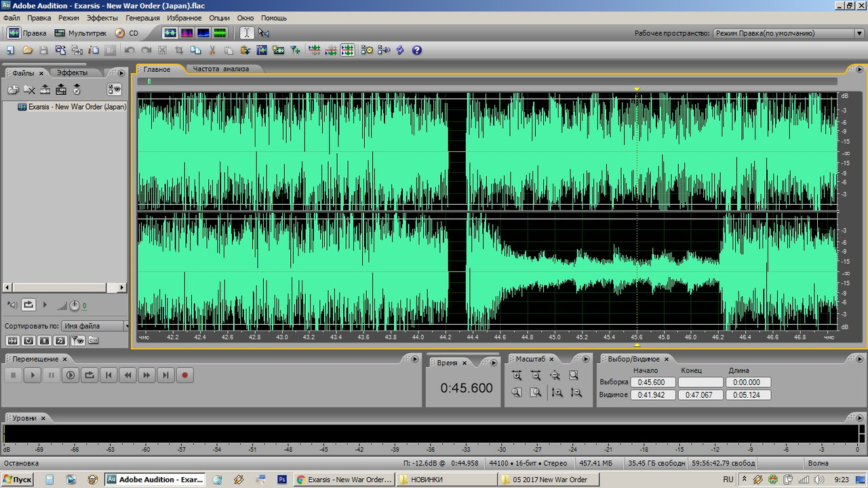This screenshot has height=488, width=868.
Task: Toggle show MIDI files filter
Action: [60, 340]
